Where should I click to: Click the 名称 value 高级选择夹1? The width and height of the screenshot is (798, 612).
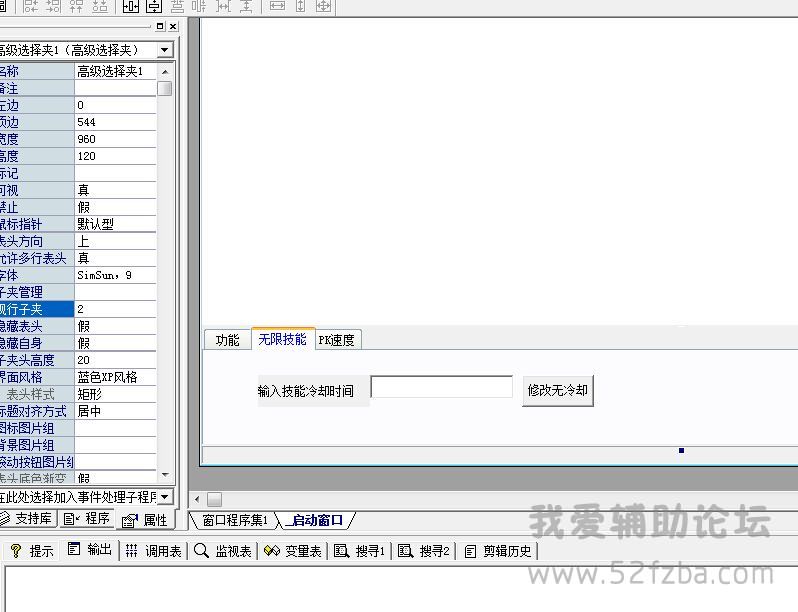pyautogui.click(x=116, y=71)
